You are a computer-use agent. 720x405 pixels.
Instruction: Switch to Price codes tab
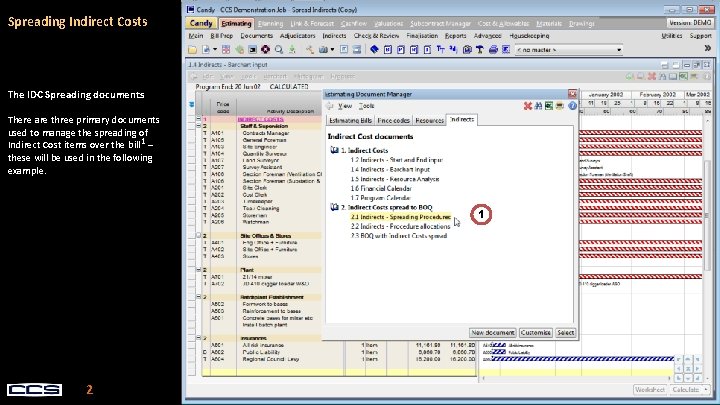click(393, 121)
